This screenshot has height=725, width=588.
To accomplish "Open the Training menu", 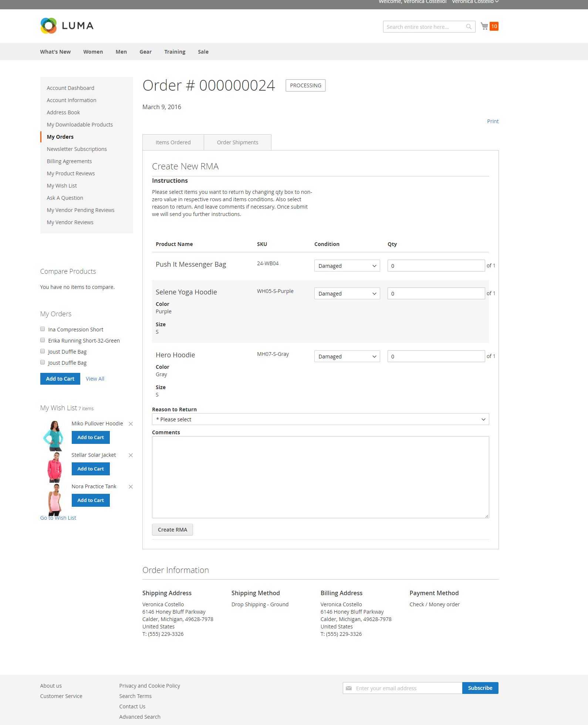I will coord(175,52).
